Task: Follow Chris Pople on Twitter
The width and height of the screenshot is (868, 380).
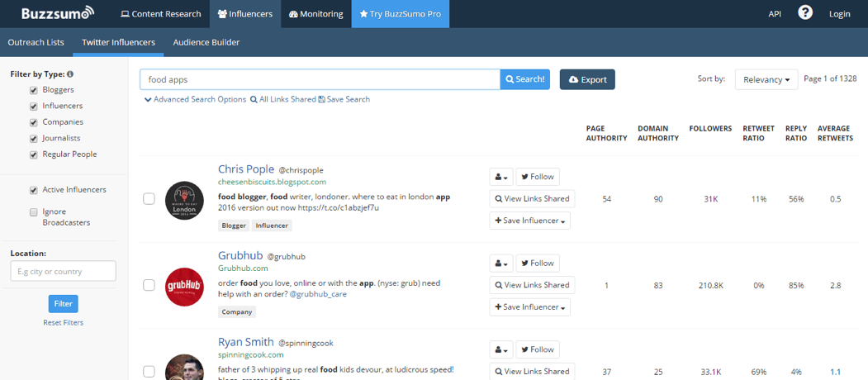Action: tap(538, 177)
